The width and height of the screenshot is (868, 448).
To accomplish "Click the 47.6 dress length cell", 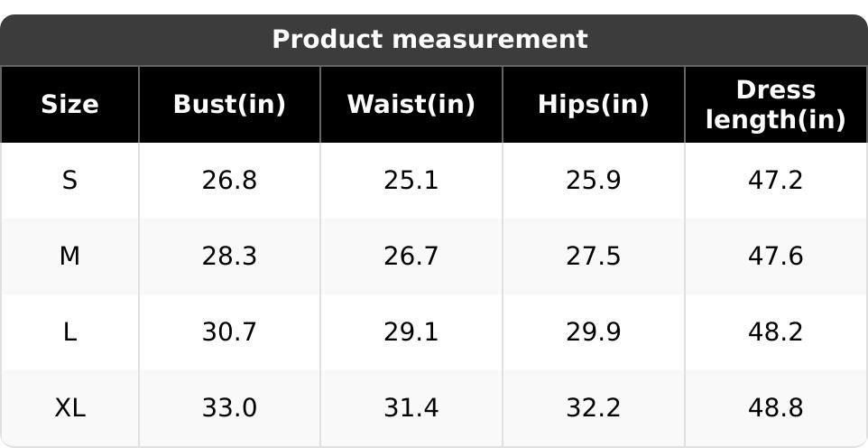I will pyautogui.click(x=776, y=257).
